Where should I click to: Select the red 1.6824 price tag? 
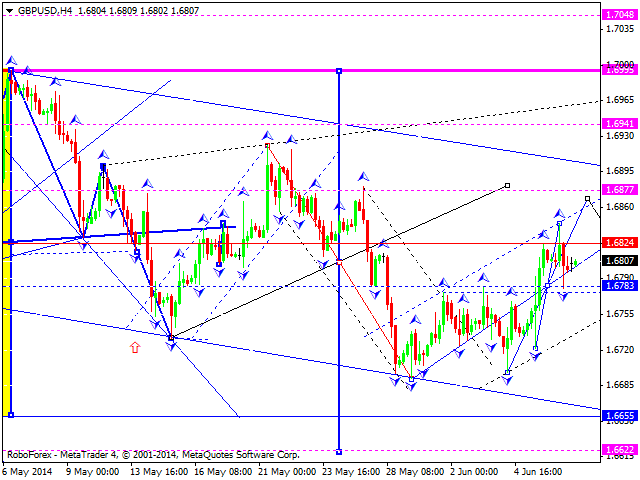617,242
